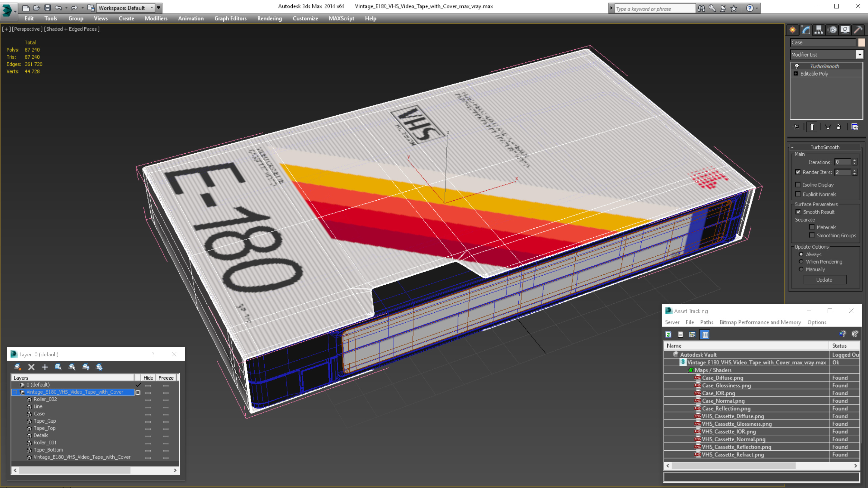Viewport: 868px width, 488px height.
Task: Select Tape_Bottom object in Layer list
Action: coord(48,450)
